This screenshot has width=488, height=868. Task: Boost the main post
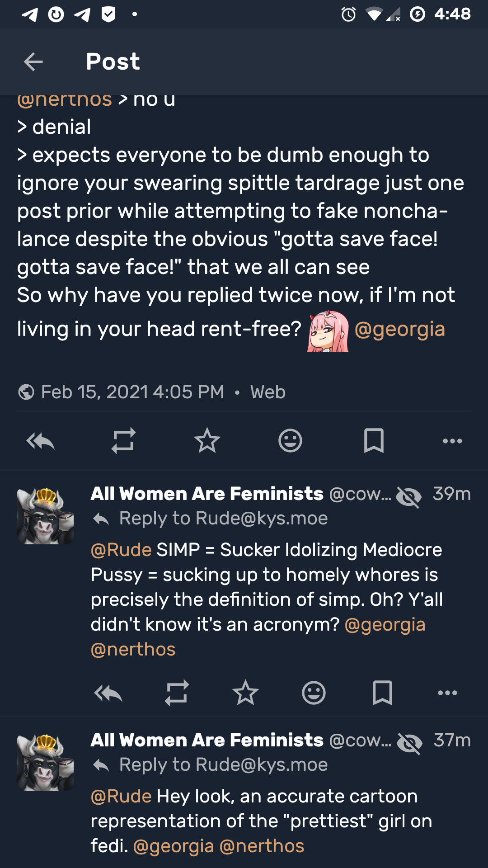pos(123,441)
